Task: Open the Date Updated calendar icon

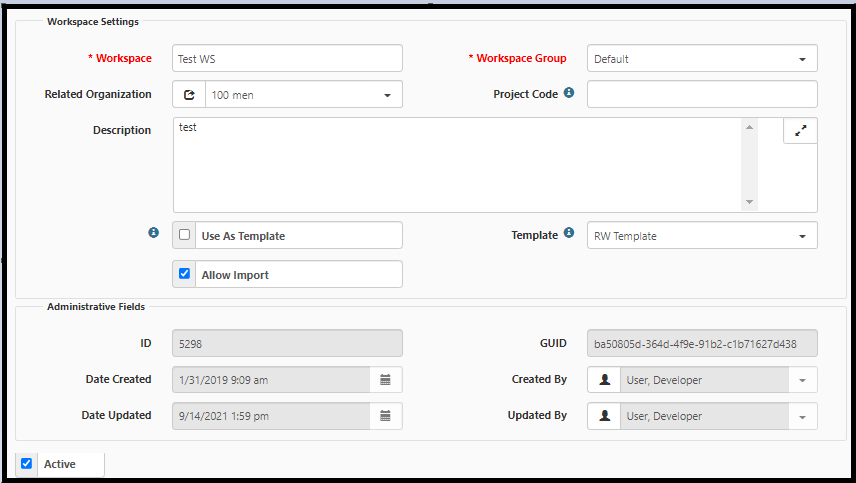Action: coord(386,416)
